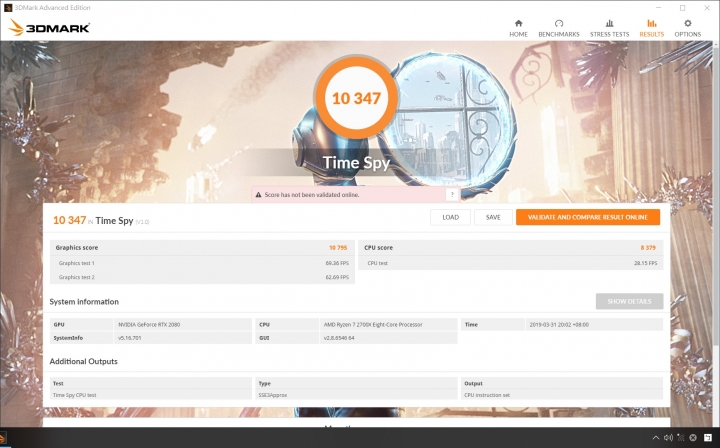Click the Time value 2019-03-31
Viewport: 720px width, 448px height.
click(559, 325)
